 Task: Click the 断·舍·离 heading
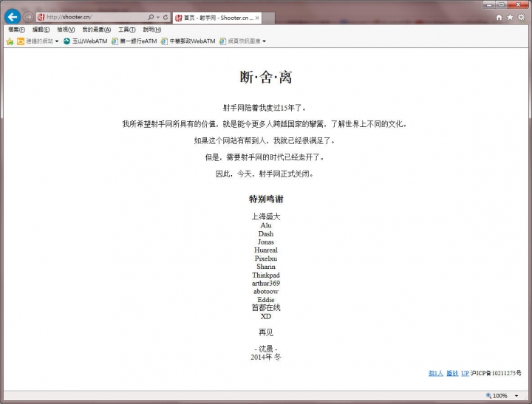(266, 77)
